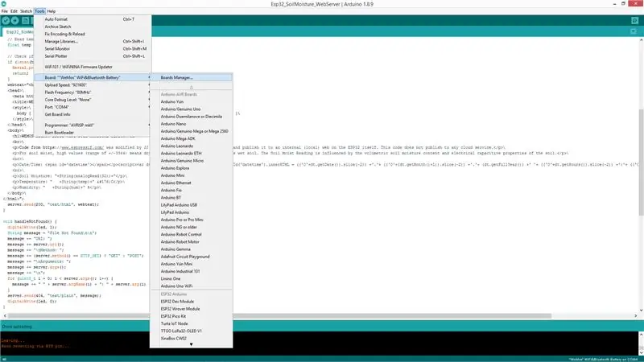Open the Edit menu
The image size is (644, 362).
click(x=14, y=11)
